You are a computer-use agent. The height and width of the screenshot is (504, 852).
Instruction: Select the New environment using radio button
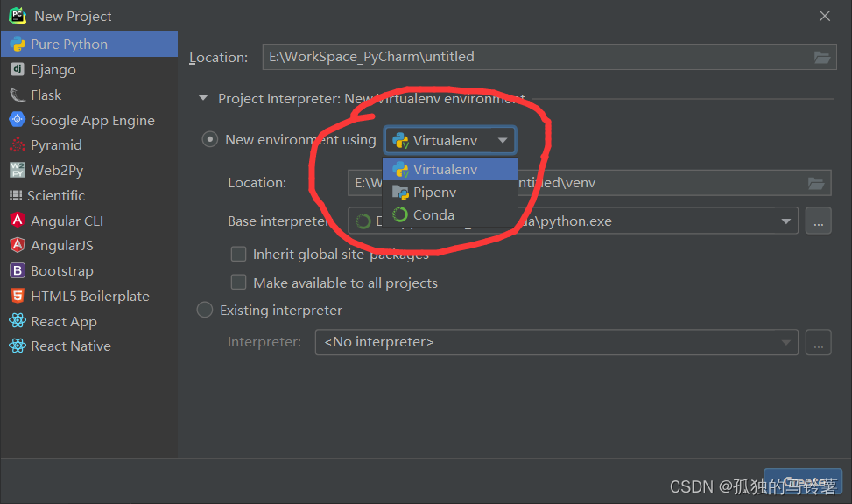click(x=210, y=140)
